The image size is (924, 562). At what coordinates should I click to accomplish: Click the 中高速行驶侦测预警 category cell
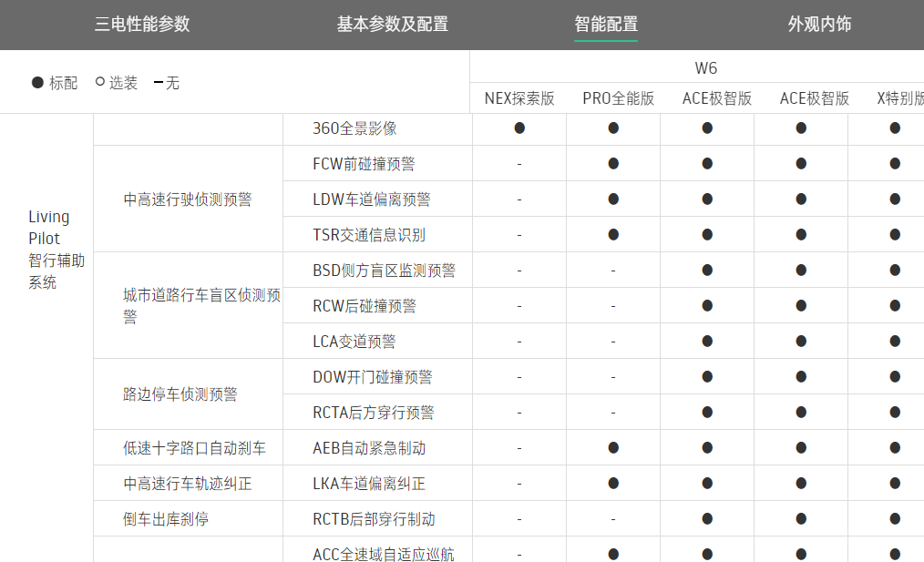(188, 199)
